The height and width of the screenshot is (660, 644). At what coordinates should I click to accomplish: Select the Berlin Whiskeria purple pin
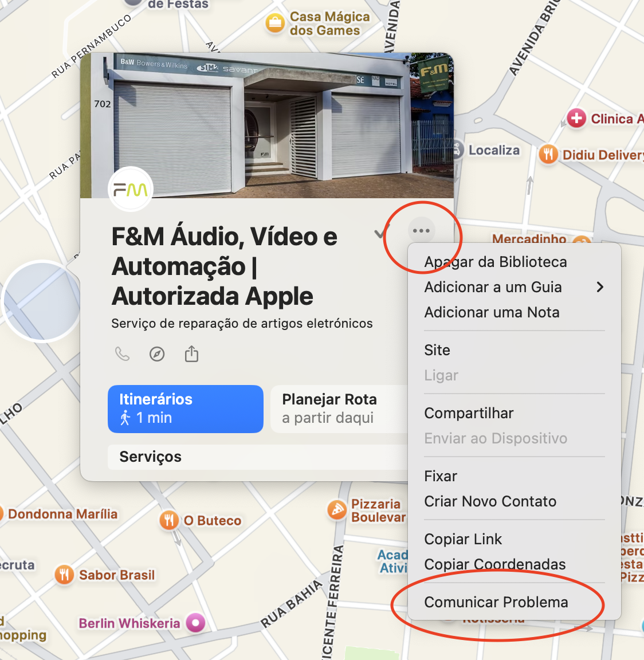(195, 623)
